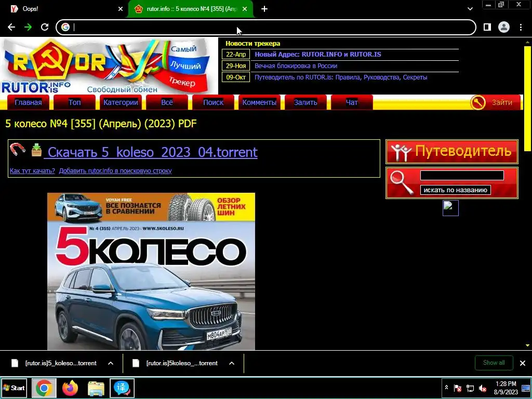Go back with the browser back arrow
Screen dimensions: 532x399
11,27
